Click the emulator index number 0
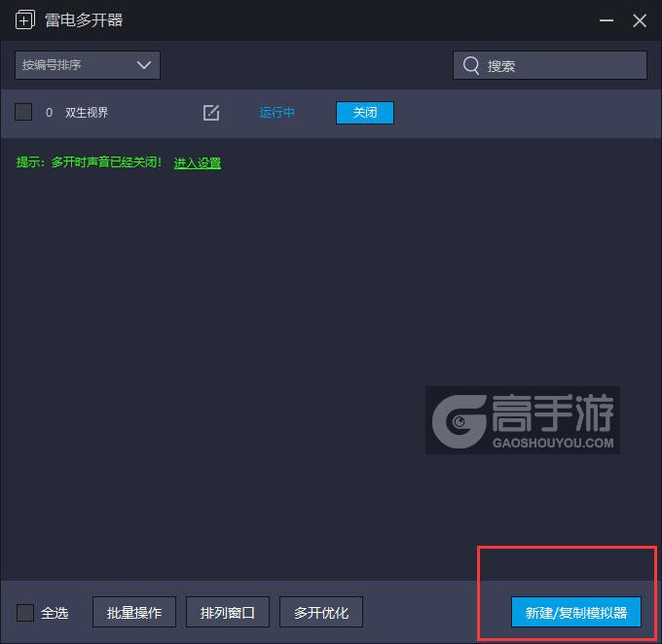The width and height of the screenshot is (662, 644). tap(49, 113)
